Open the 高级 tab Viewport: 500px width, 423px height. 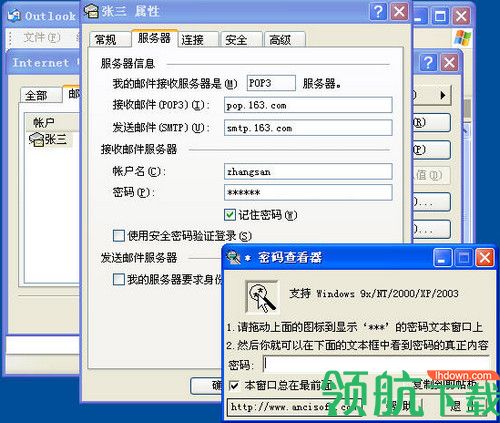[284, 40]
